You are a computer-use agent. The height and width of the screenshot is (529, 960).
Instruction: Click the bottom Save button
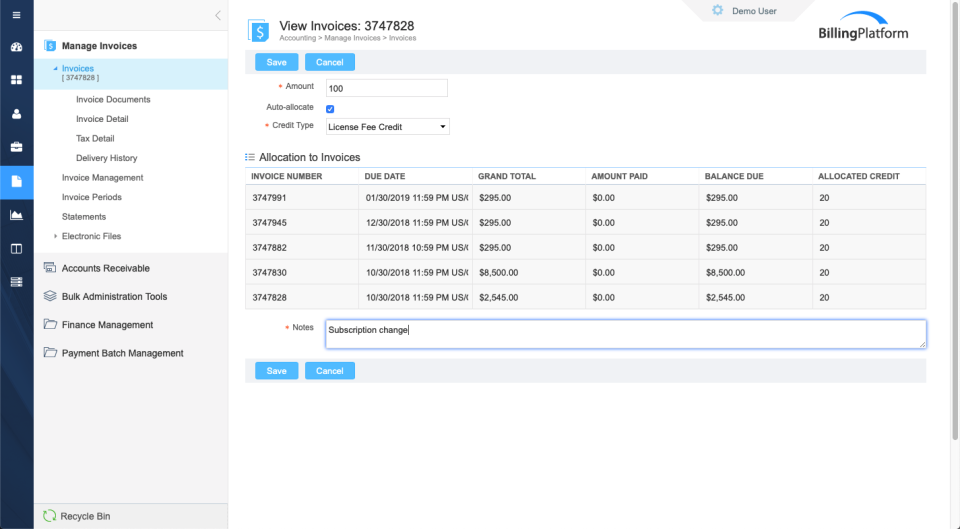(277, 370)
